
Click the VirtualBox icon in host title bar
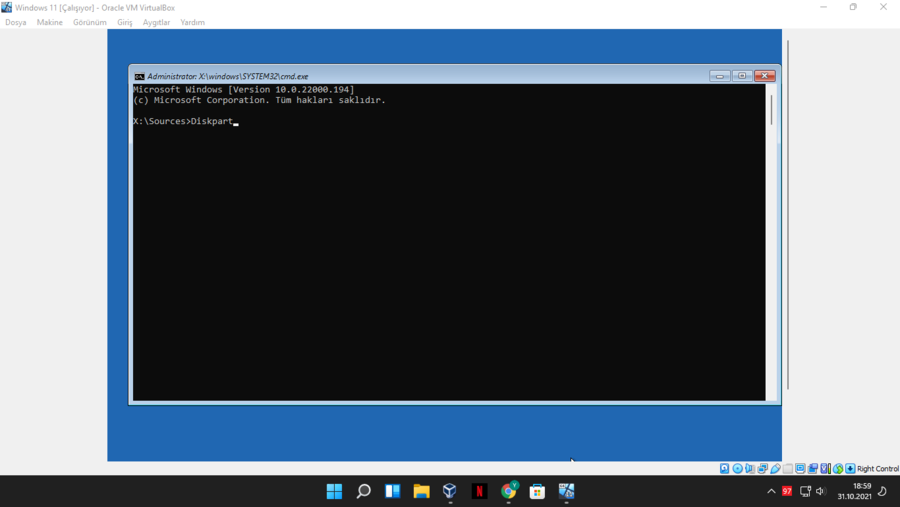coord(6,7)
